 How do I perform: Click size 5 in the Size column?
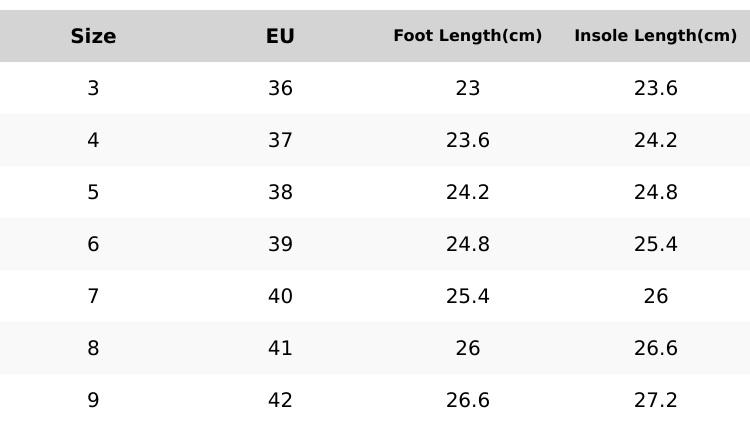(x=93, y=193)
